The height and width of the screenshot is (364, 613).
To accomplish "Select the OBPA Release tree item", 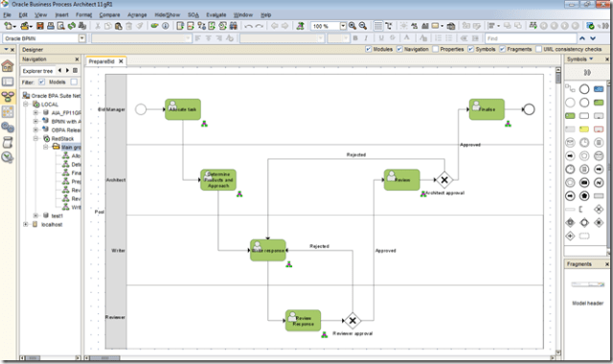I will pos(66,130).
